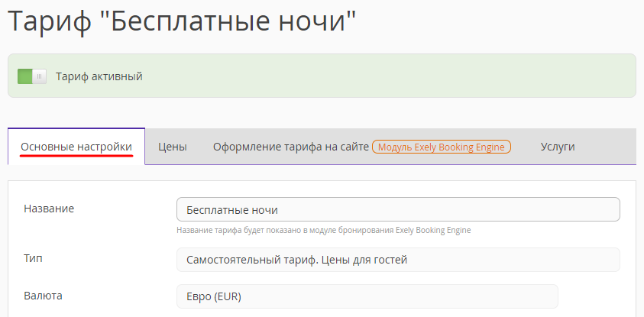Click the 'Название' field label
The image size is (644, 317).
(x=49, y=209)
